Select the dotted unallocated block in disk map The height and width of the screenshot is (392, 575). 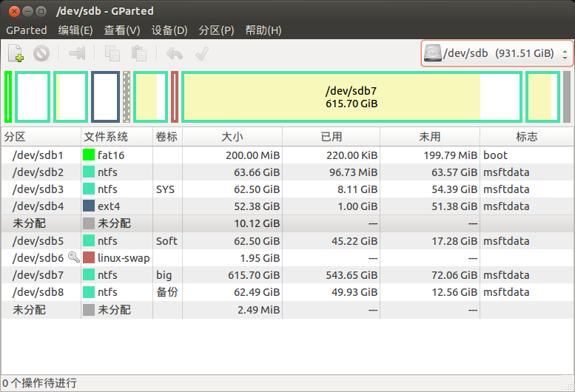(x=127, y=97)
